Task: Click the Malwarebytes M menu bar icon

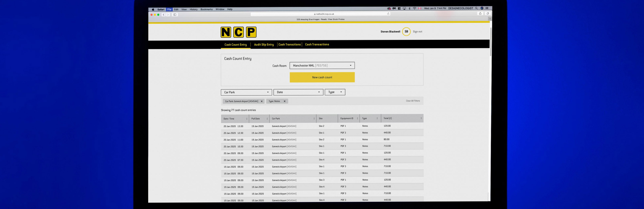Action: [x=394, y=8]
